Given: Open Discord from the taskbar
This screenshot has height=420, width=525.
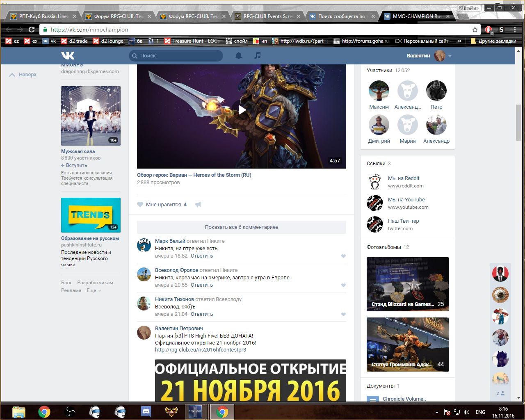Looking at the screenshot, I should tap(146, 412).
